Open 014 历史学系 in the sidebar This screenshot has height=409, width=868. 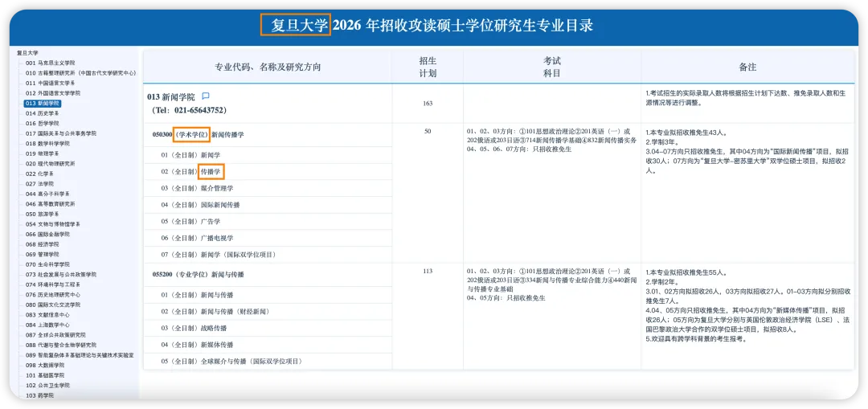tap(42, 113)
